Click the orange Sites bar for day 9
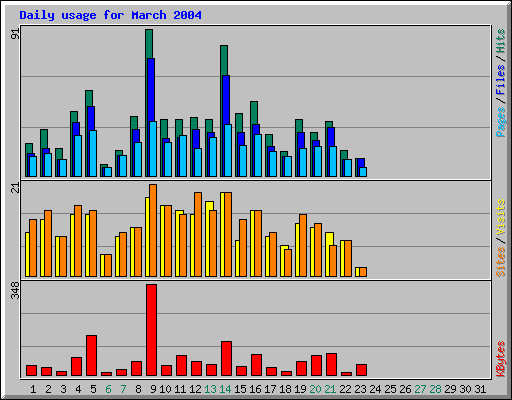Screen dimensions: 512x400 [x=153, y=230]
